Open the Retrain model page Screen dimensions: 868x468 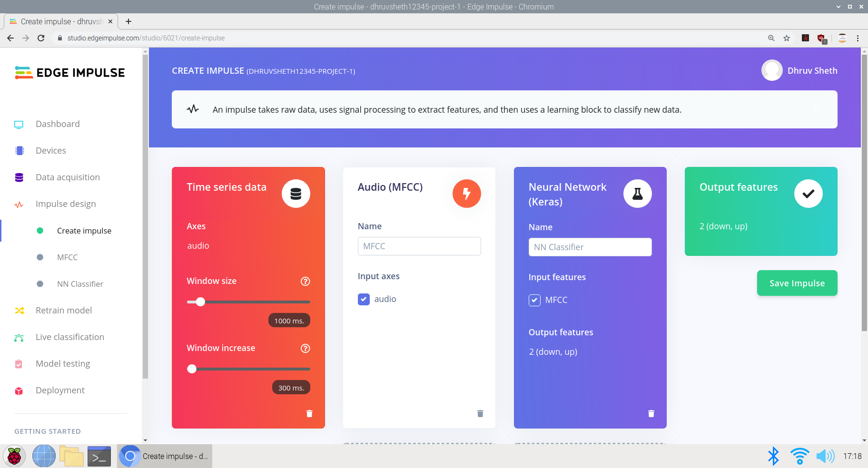coord(64,311)
